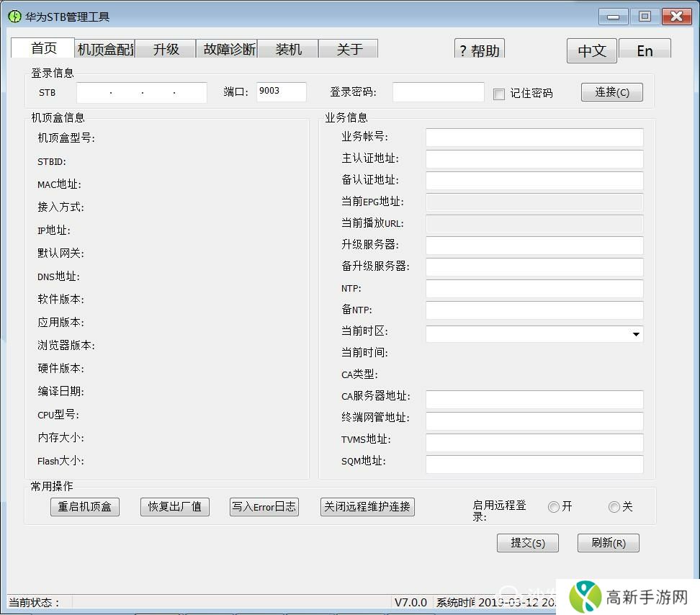Select the 关 remote login radio button
The width and height of the screenshot is (700, 615).
pos(614,507)
